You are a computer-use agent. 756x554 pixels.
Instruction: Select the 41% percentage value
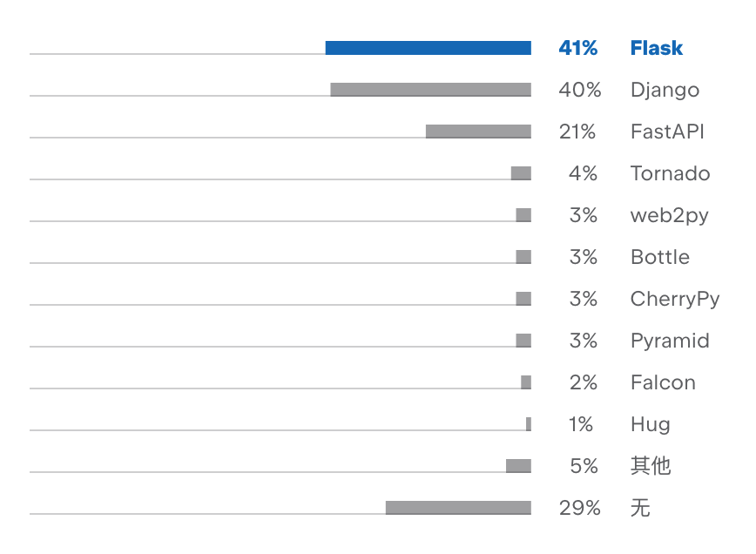(578, 48)
